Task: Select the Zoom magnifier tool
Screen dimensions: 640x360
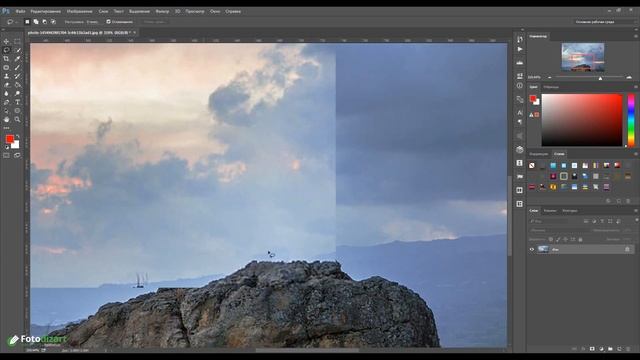Action: (x=17, y=120)
